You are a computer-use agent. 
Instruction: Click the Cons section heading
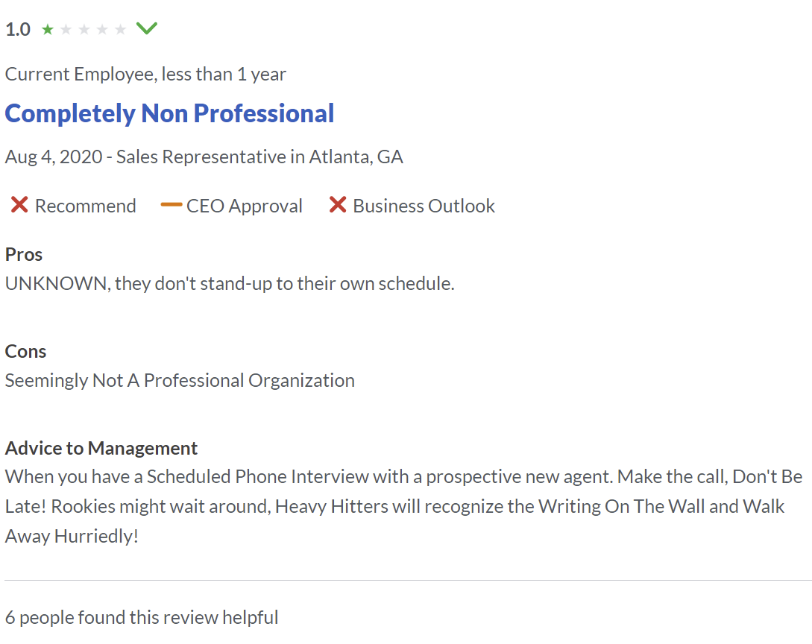pyautogui.click(x=25, y=351)
